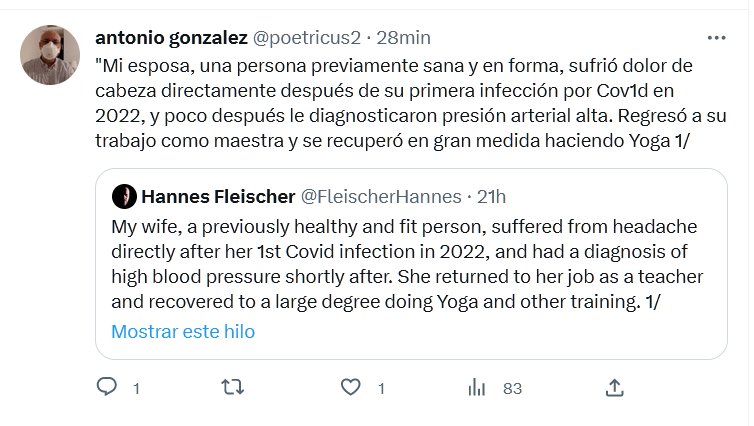Open tweet analytics bar chart icon

478,387
